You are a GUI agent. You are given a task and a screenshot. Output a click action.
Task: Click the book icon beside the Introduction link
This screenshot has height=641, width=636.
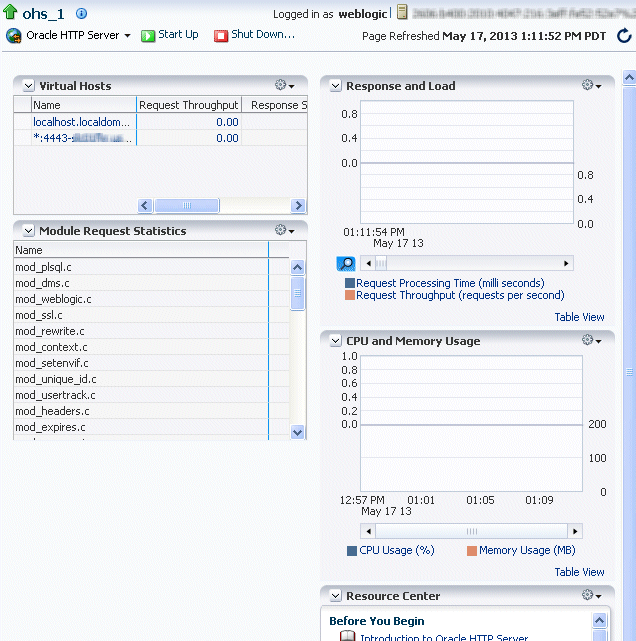coord(347,636)
